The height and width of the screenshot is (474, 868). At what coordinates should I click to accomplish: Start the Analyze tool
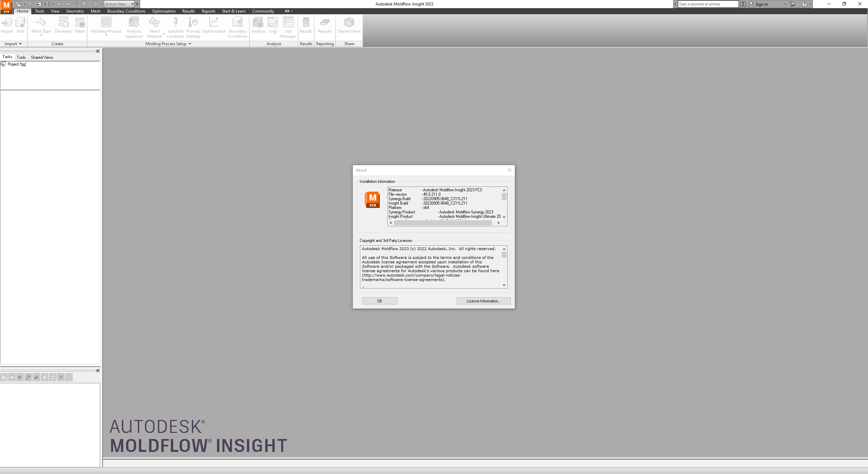click(258, 25)
